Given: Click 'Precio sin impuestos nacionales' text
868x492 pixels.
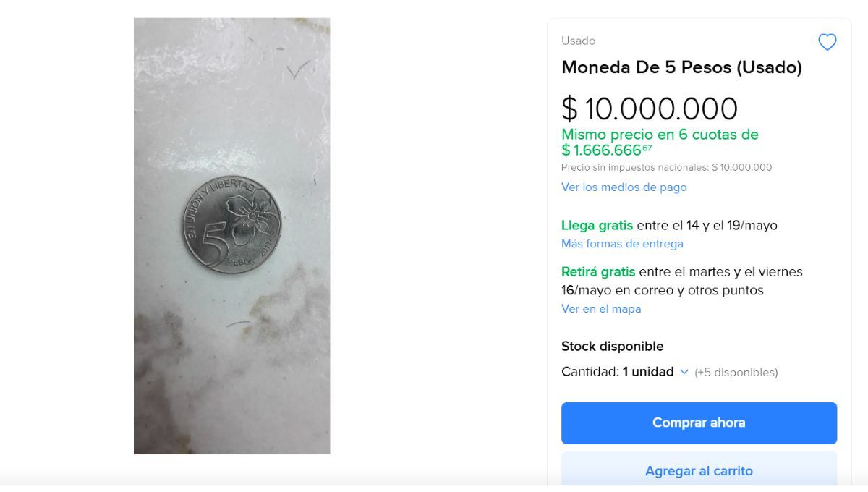Looking at the screenshot, I should [637, 167].
